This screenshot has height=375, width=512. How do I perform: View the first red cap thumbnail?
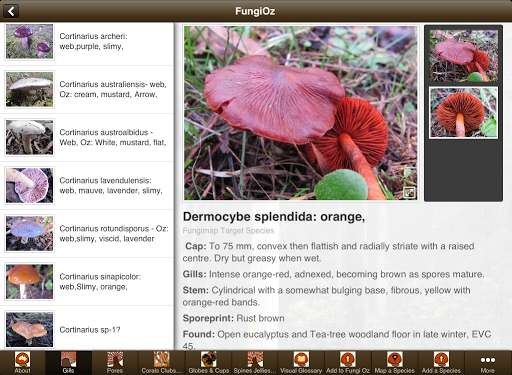click(x=463, y=56)
